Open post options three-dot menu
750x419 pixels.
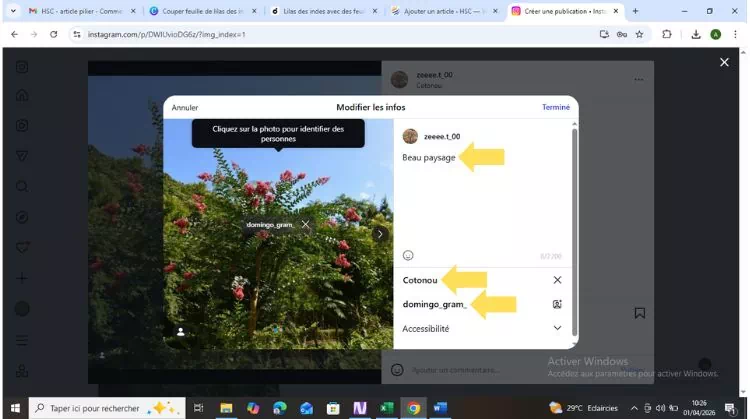point(639,79)
